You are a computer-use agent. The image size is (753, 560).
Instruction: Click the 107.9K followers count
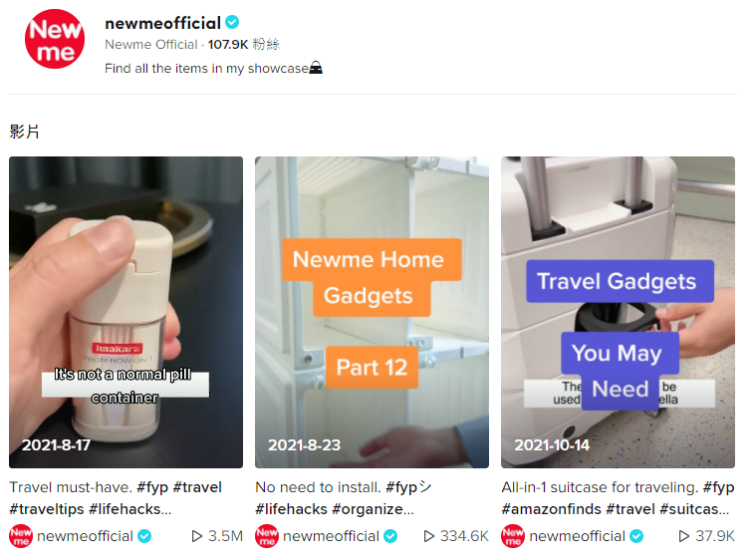click(x=228, y=45)
